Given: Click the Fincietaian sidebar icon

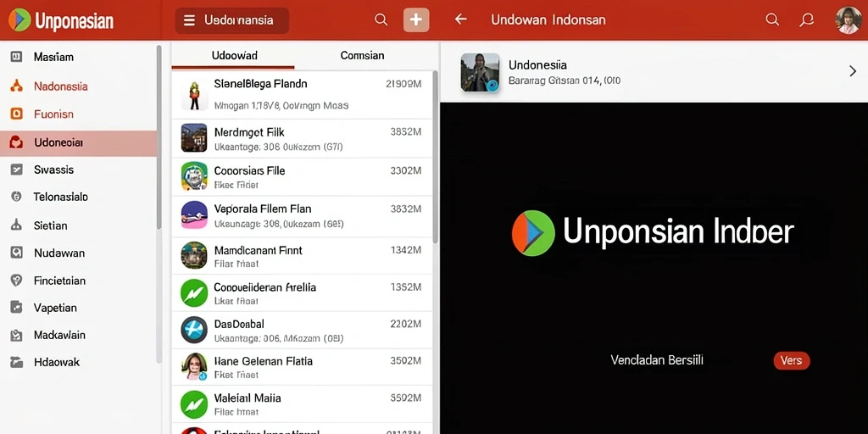Looking at the screenshot, I should pyautogui.click(x=17, y=281).
